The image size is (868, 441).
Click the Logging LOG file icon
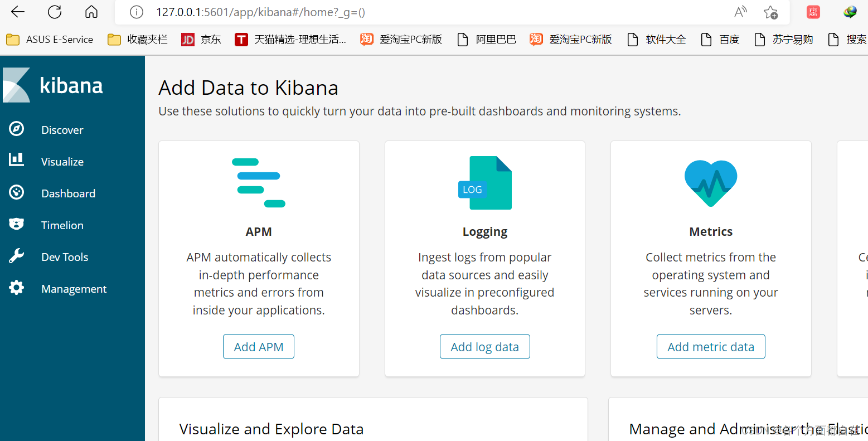click(485, 183)
